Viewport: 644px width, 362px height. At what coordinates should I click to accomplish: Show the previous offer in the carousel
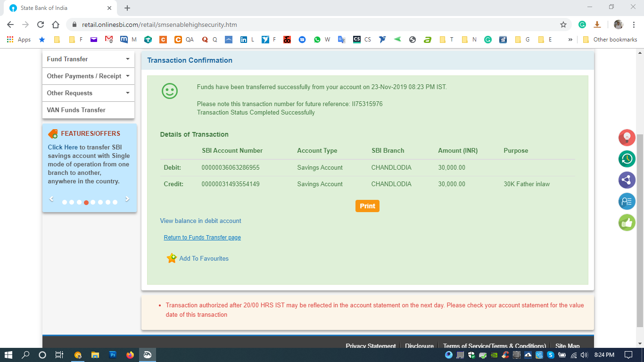(52, 199)
